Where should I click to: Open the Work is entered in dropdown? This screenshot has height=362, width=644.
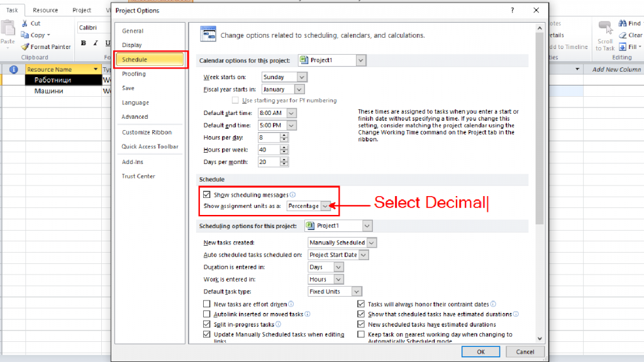pos(338,280)
